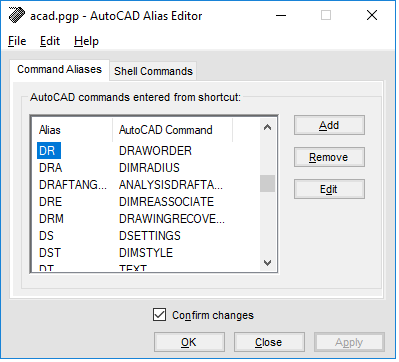Click the Alias Editor app icon in title bar
399x362 pixels.
pyautogui.click(x=17, y=15)
